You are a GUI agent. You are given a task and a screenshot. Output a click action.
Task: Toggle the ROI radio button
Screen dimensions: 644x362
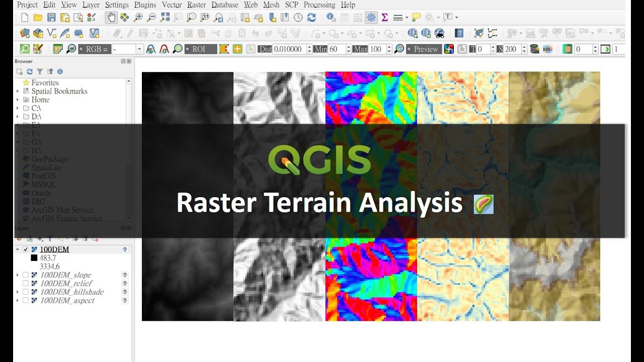[x=201, y=49]
